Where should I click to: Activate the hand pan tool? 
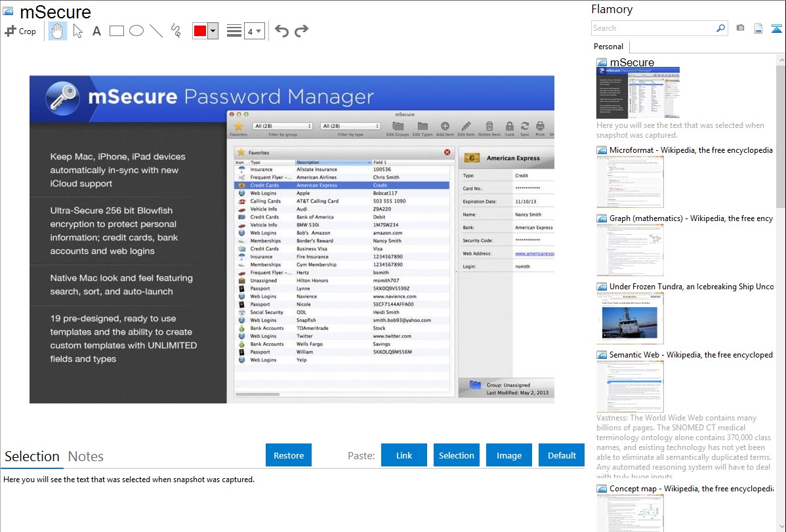[x=57, y=31]
